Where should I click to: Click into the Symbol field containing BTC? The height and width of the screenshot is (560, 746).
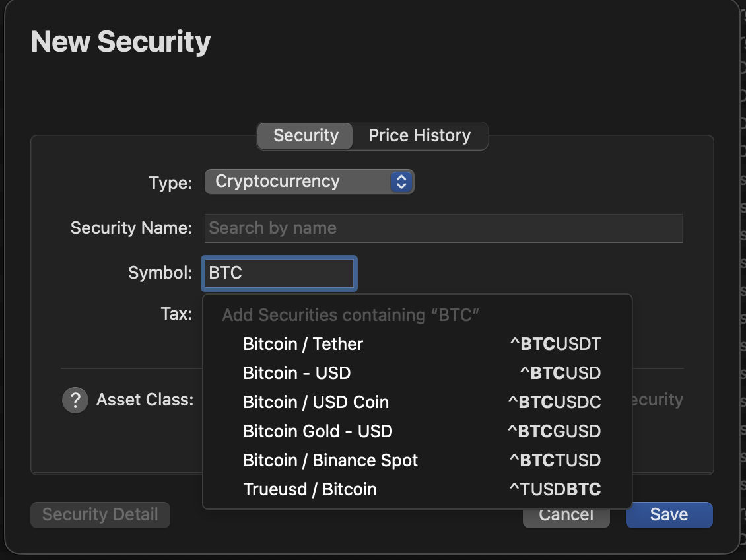279,273
